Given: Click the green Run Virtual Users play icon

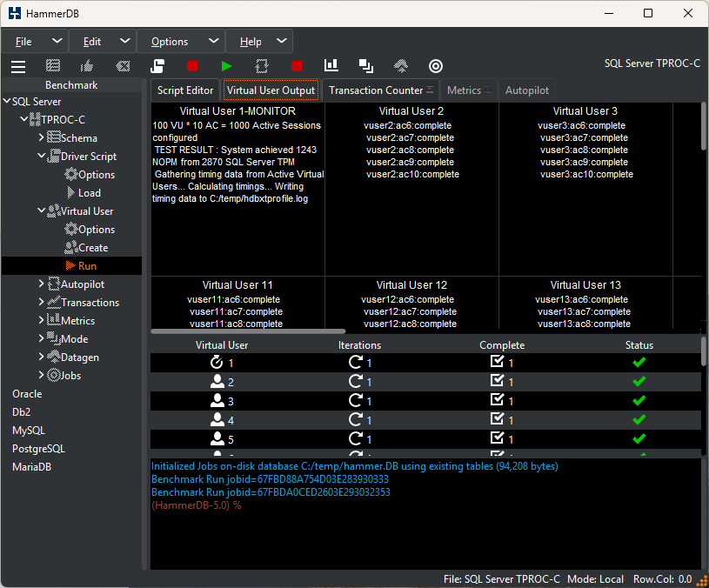Looking at the screenshot, I should (x=226, y=66).
